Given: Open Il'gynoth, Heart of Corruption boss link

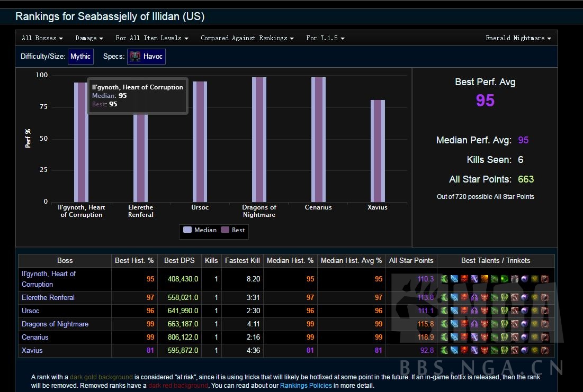Looking at the screenshot, I should (48, 279).
